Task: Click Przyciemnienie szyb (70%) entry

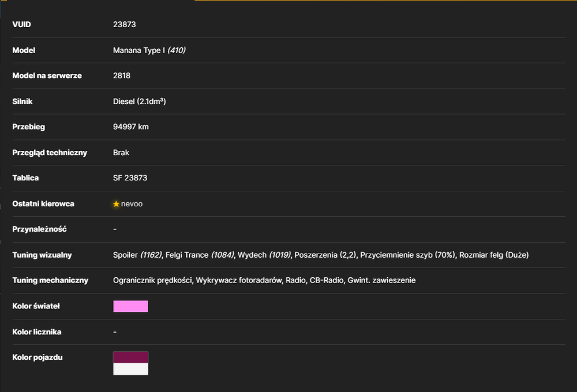Action: [408, 255]
